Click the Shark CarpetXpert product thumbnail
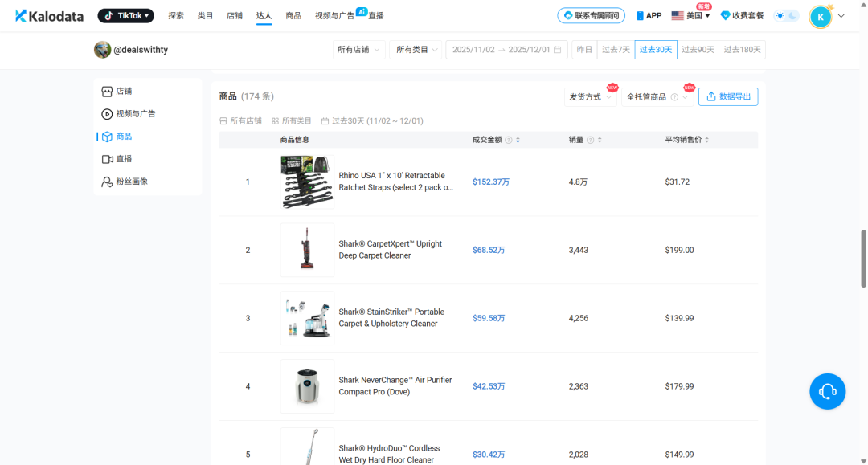 (x=306, y=249)
